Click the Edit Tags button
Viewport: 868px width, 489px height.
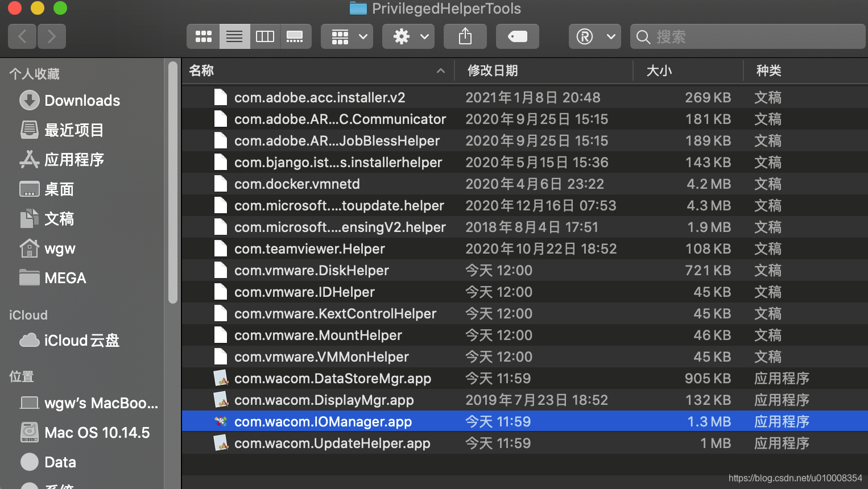pos(518,37)
